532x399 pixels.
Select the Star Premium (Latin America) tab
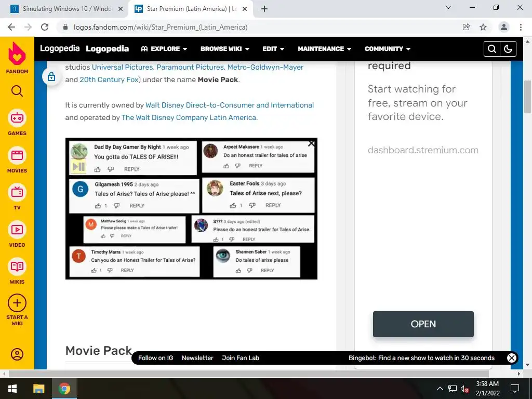click(x=191, y=9)
